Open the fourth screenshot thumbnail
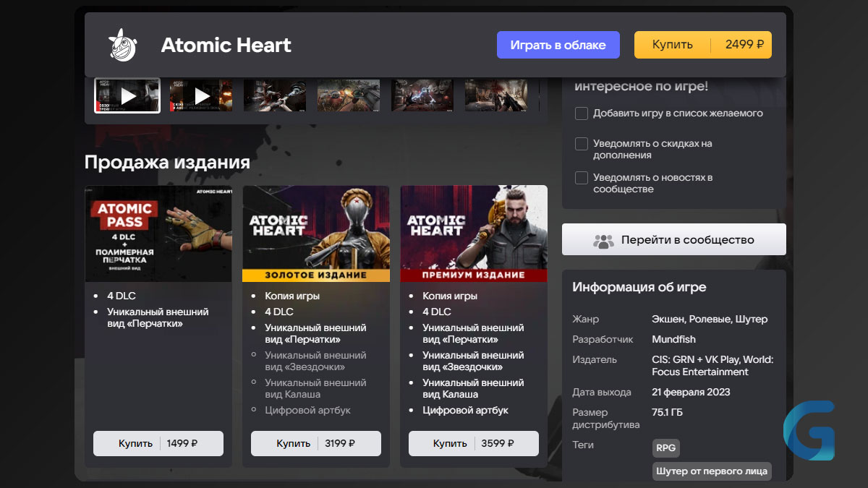 coord(349,95)
